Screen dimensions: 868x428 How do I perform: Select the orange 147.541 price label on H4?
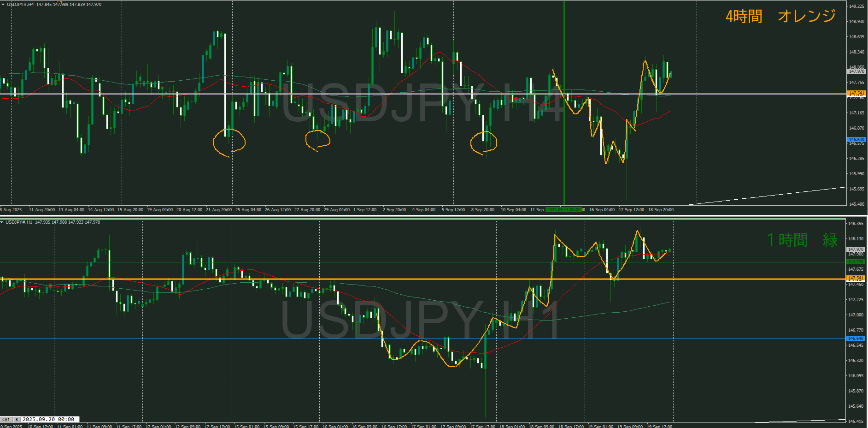(x=856, y=93)
